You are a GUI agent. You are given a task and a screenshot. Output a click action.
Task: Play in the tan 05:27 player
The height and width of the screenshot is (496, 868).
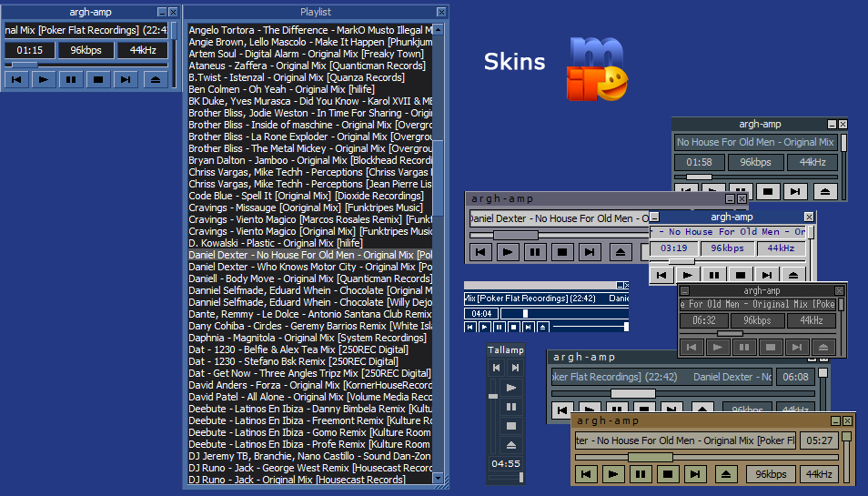[x=613, y=474]
